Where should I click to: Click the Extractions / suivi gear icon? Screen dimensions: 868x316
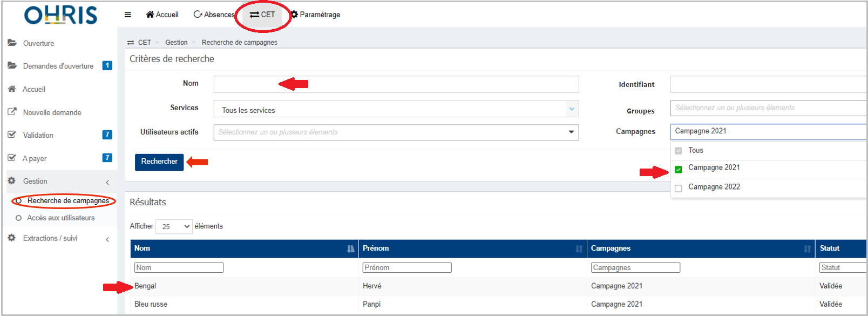click(12, 238)
